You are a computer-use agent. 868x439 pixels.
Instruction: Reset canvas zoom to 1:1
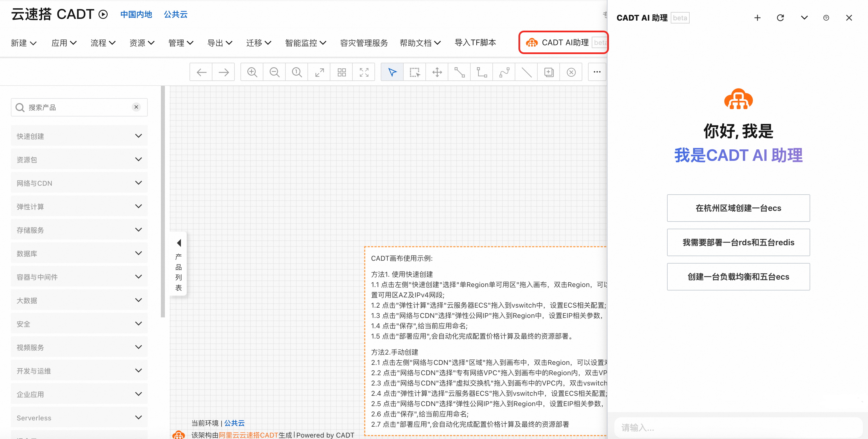(297, 72)
